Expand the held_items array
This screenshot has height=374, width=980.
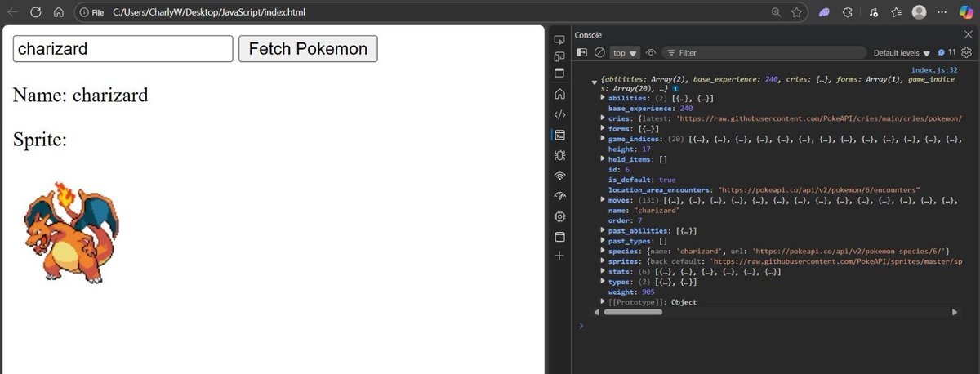tap(603, 159)
